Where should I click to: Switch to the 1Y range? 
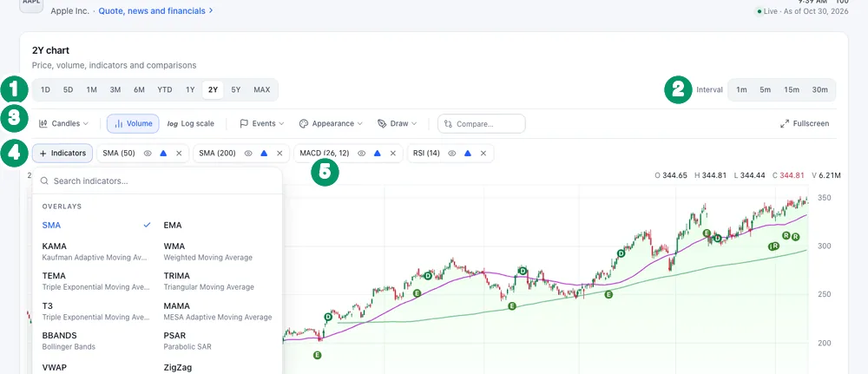click(190, 89)
